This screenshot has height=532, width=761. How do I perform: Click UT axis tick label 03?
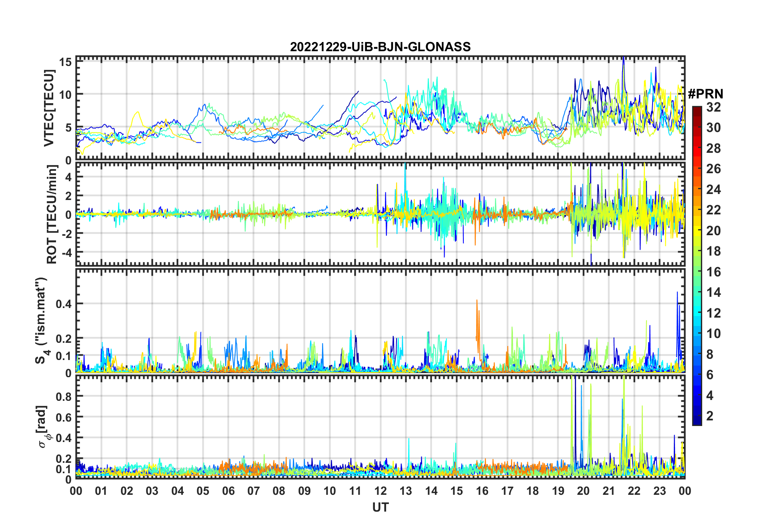152,491
